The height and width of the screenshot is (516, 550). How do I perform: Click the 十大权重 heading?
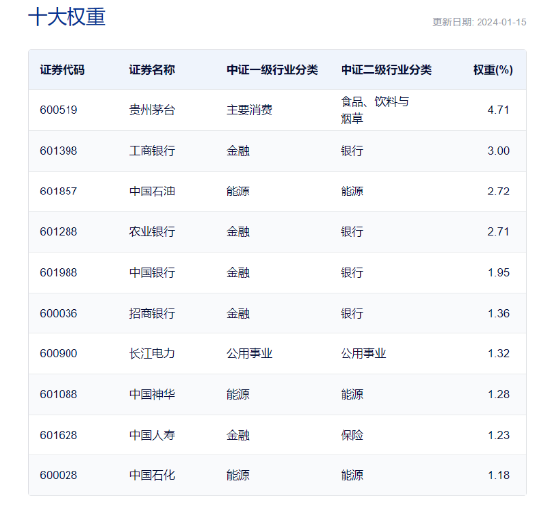point(67,17)
